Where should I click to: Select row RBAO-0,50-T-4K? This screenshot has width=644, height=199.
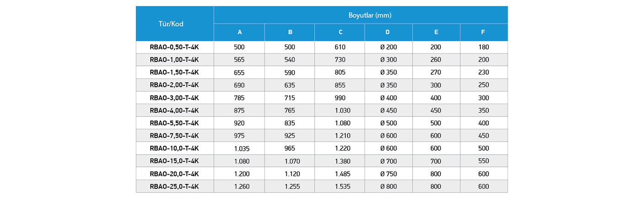click(x=322, y=47)
